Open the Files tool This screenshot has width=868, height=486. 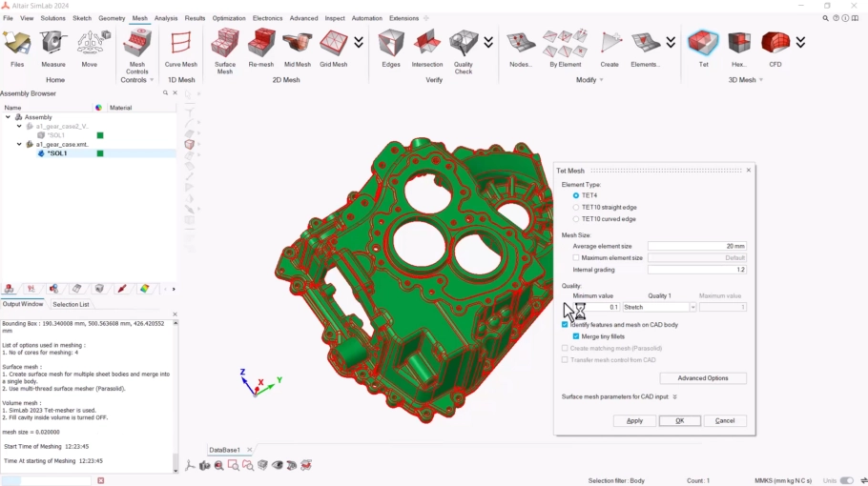tap(17, 49)
